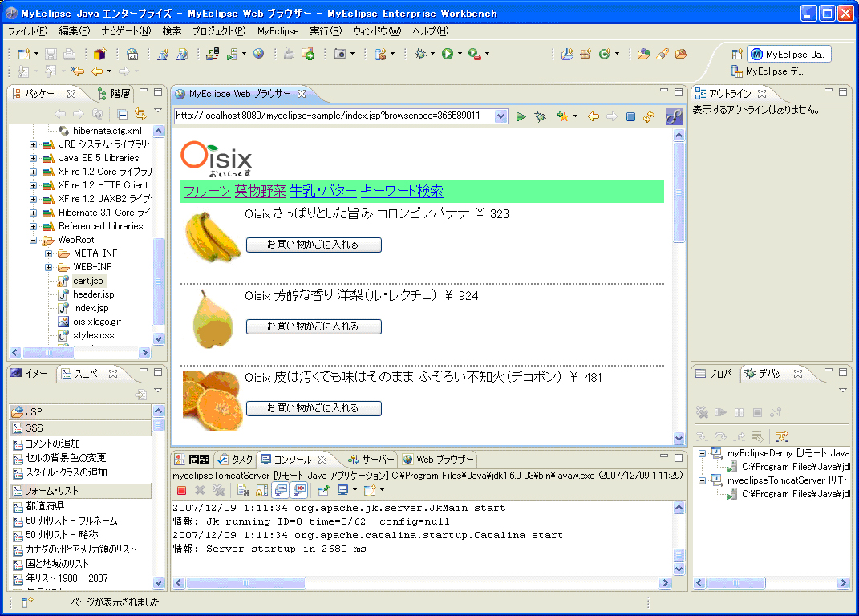Click the browser Back arrow icon

coord(594,116)
